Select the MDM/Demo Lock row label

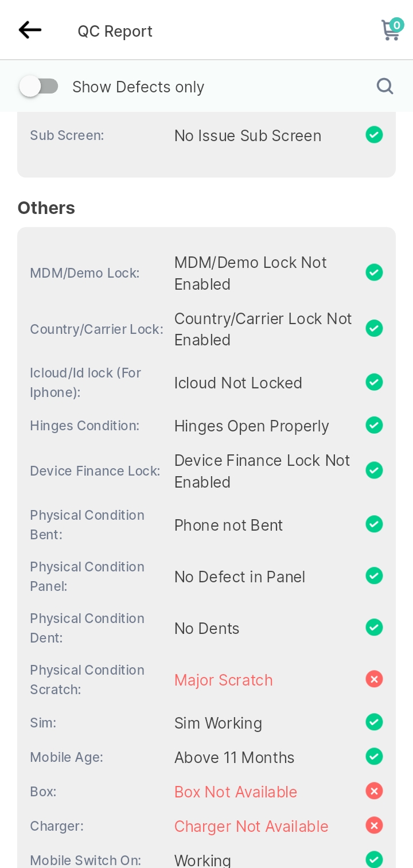point(85,273)
